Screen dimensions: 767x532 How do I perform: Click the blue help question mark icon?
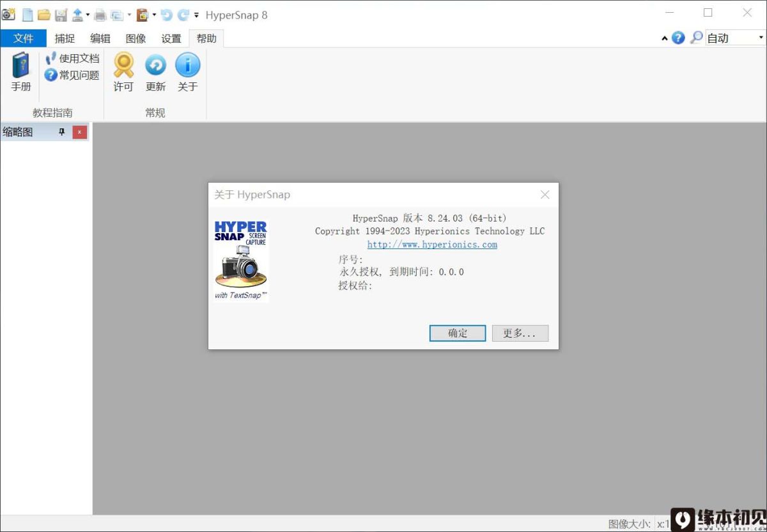pyautogui.click(x=678, y=38)
